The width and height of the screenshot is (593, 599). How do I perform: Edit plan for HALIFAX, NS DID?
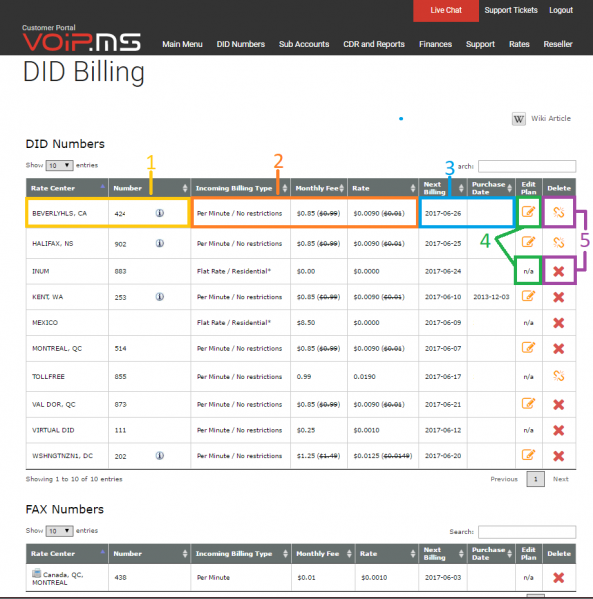[528, 242]
